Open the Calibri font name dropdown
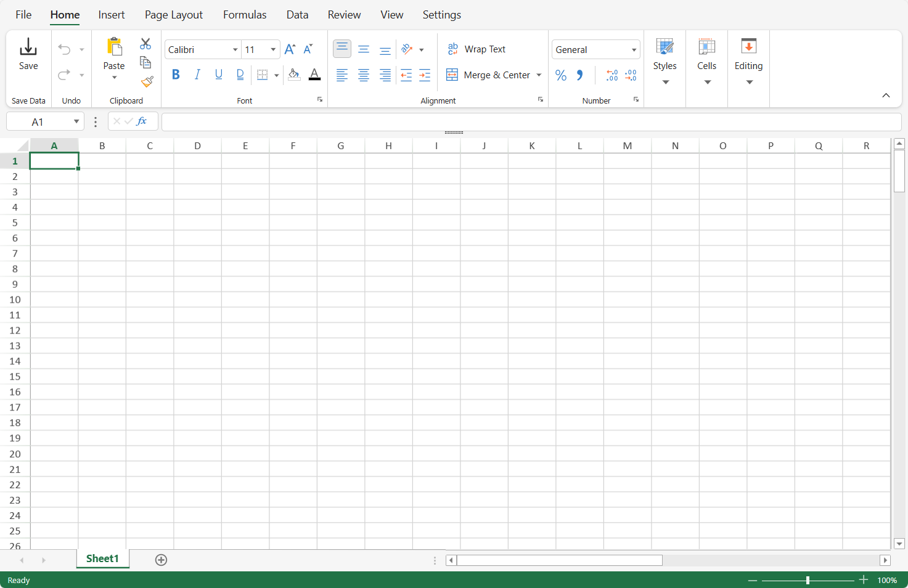 coord(235,50)
